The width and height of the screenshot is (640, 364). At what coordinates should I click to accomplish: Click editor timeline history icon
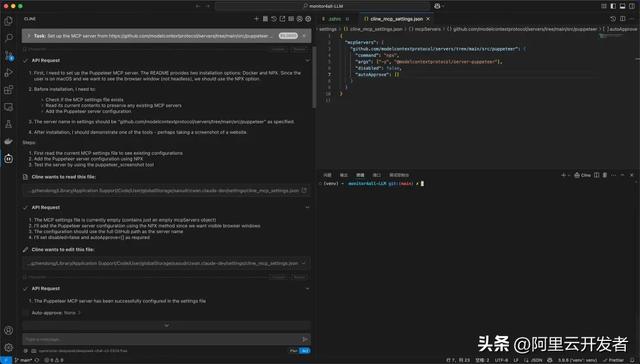(x=613, y=19)
